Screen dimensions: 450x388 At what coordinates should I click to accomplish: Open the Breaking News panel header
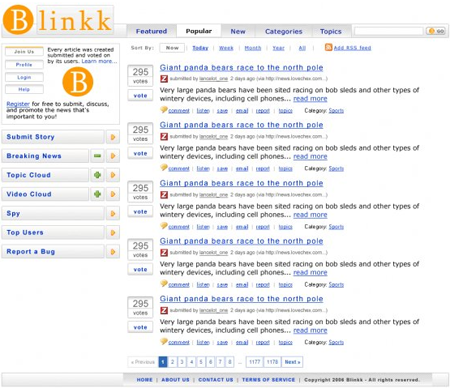pos(45,156)
